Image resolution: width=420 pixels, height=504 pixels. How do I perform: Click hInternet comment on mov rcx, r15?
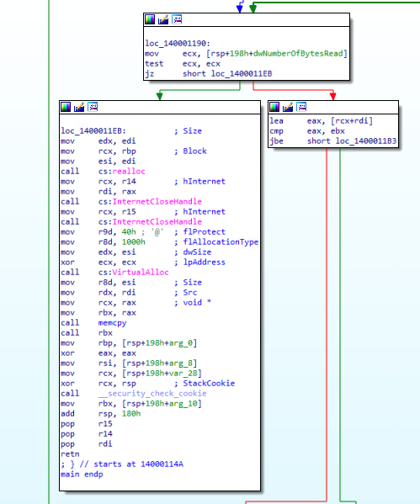pos(204,211)
